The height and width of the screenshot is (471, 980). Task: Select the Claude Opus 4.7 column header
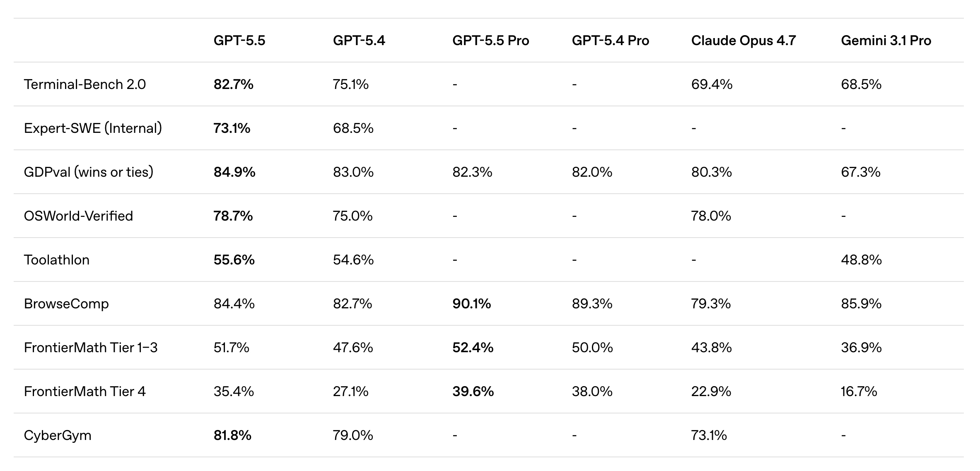click(x=743, y=41)
